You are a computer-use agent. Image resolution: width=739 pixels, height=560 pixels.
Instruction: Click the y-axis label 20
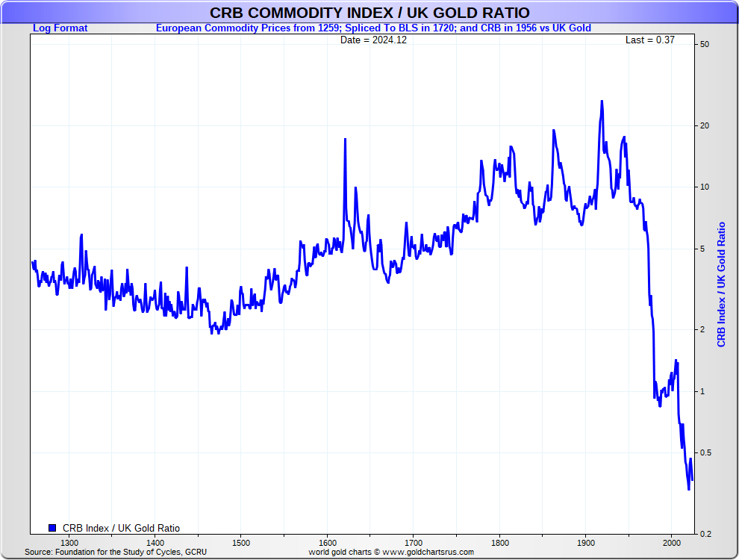705,125
